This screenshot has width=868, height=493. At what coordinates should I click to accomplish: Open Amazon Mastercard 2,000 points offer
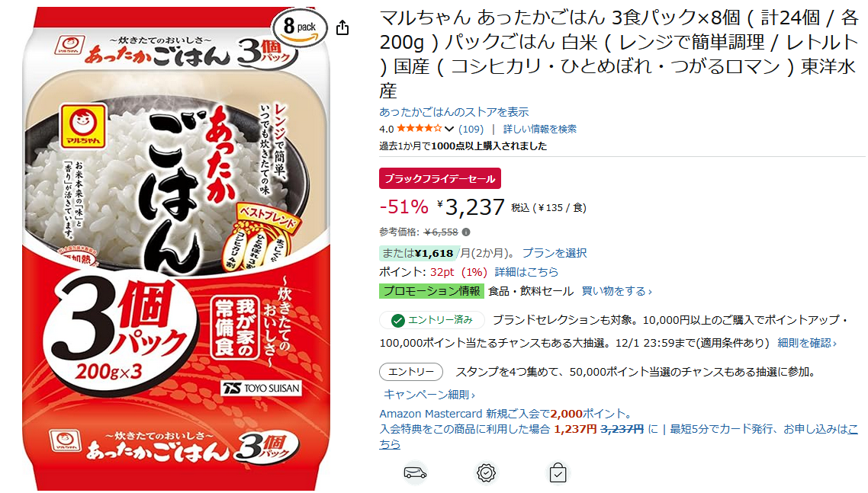click(x=506, y=414)
